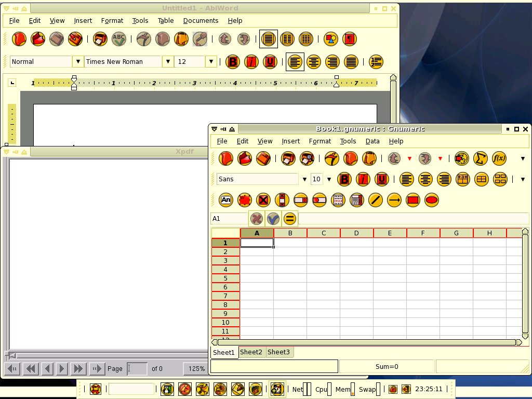Open the redo history dropdown arrow in Gnumeric
Viewport: 532px width, 399px height.
coord(440,158)
